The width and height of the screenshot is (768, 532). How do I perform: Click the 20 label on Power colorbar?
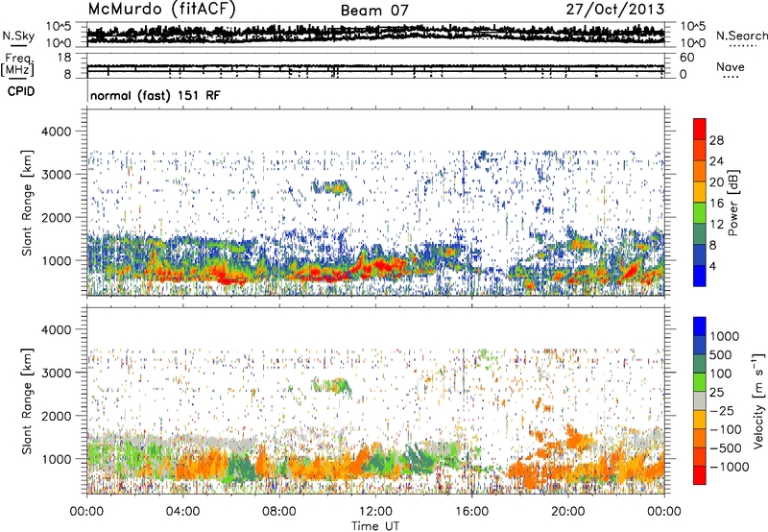coord(716,182)
